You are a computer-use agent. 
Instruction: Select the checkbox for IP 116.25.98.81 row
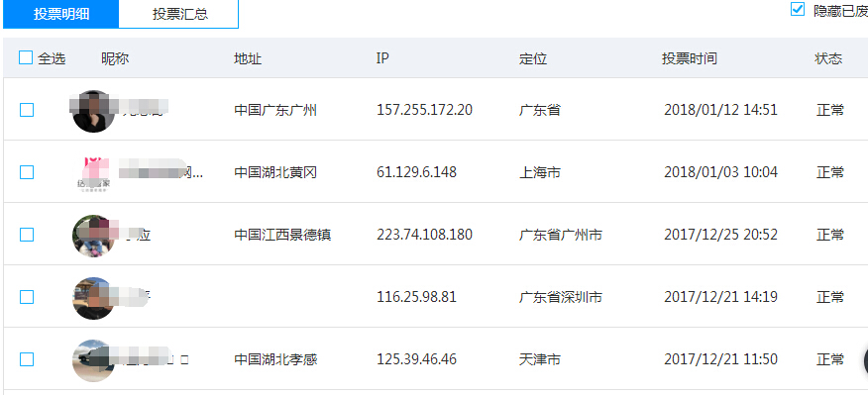27,297
